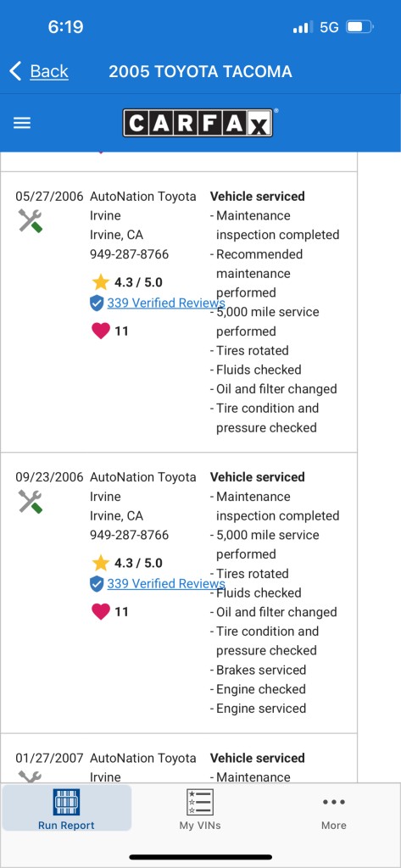Select the 01/27/2007 service record
Image resolution: width=401 pixels, height=868 pixels.
pos(178,766)
